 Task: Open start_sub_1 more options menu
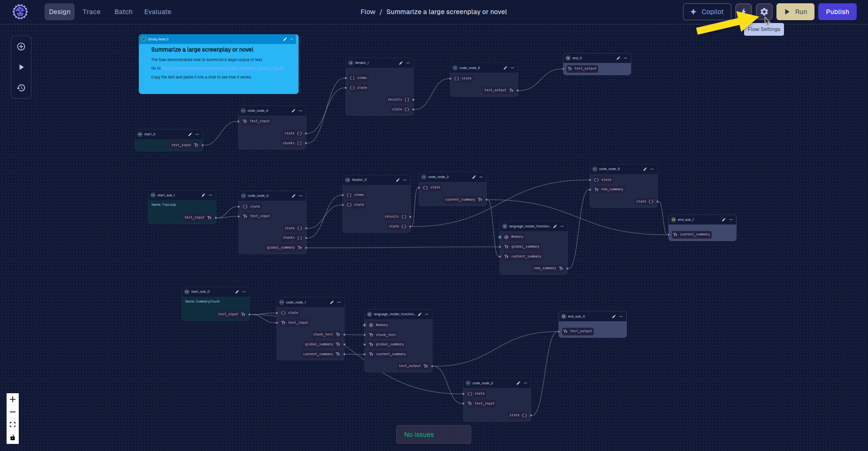pyautogui.click(x=210, y=195)
